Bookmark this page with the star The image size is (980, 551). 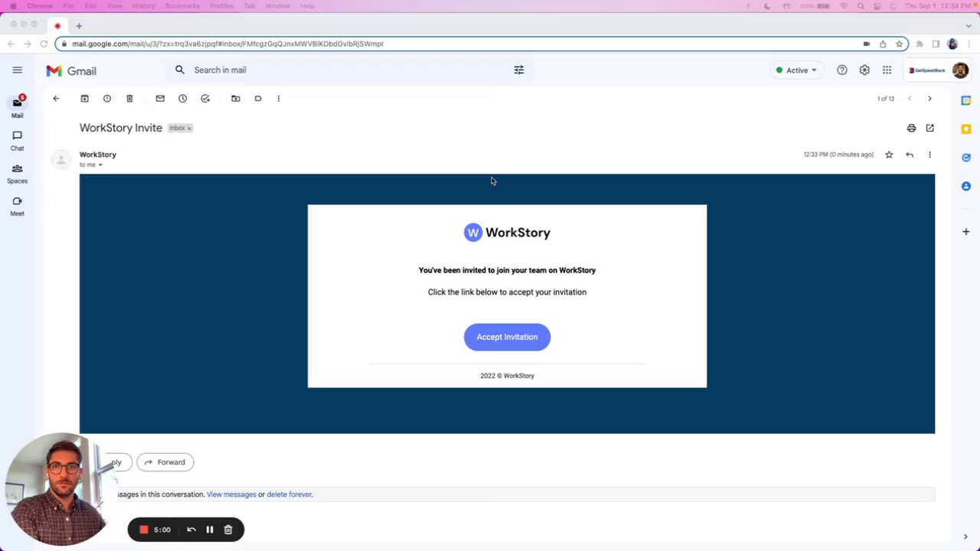[x=899, y=44]
